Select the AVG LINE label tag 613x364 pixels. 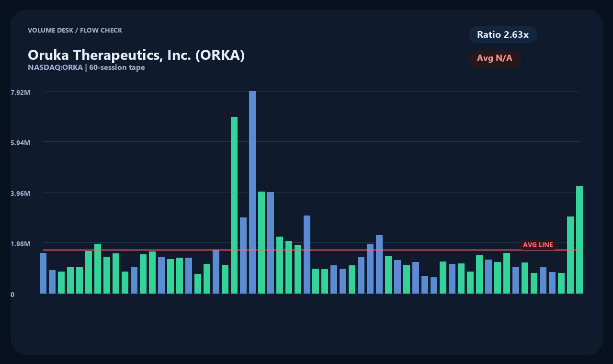coord(538,245)
